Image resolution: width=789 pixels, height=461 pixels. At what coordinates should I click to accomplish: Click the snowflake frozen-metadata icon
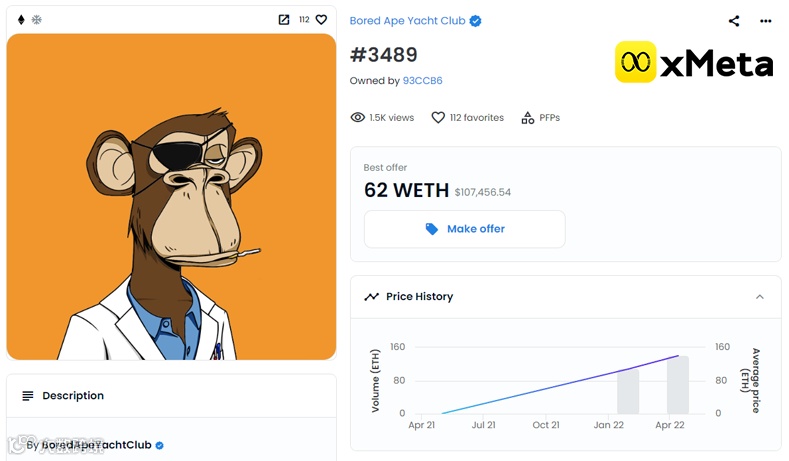pyautogui.click(x=37, y=19)
